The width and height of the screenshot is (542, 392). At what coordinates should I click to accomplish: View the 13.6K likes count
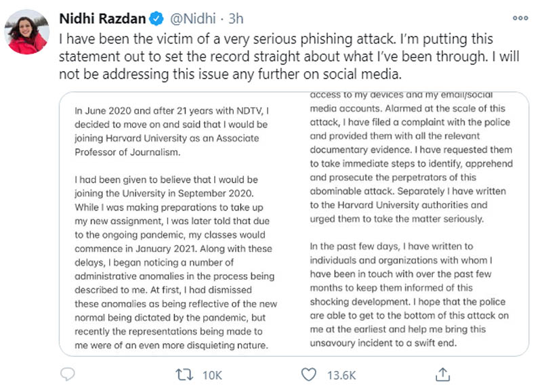pos(343,374)
